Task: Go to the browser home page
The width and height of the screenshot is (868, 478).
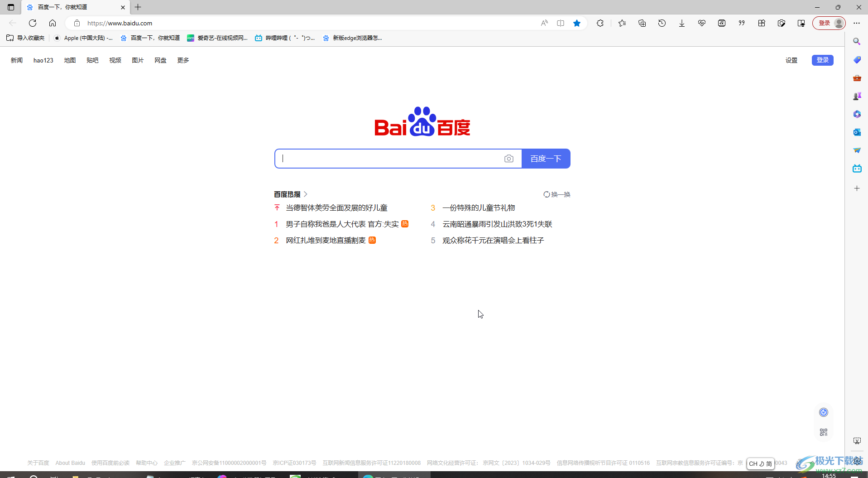Action: coord(53,23)
